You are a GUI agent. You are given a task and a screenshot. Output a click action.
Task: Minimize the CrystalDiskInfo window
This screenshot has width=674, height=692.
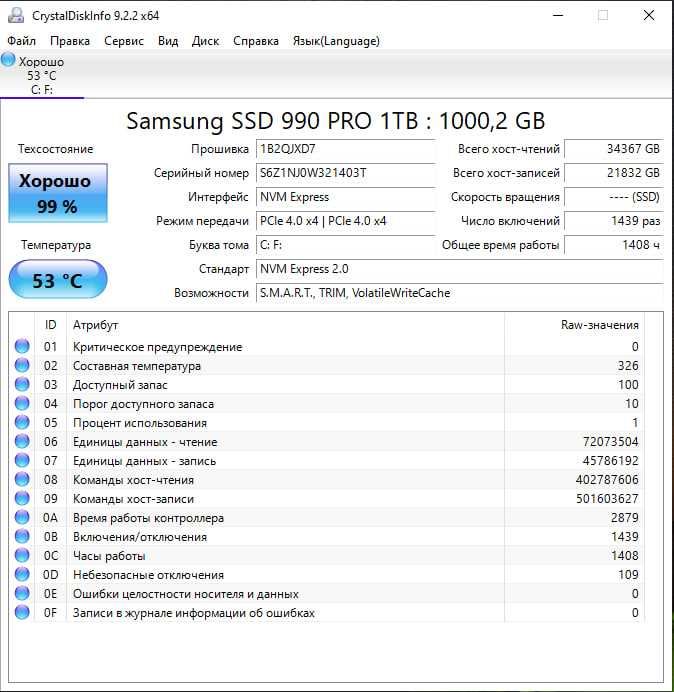[558, 15]
